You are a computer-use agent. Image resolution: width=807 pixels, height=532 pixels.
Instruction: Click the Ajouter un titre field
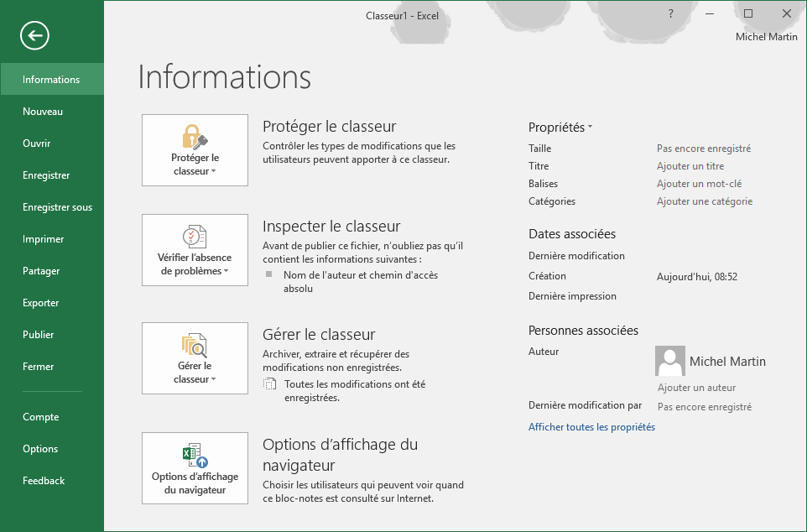(x=690, y=166)
